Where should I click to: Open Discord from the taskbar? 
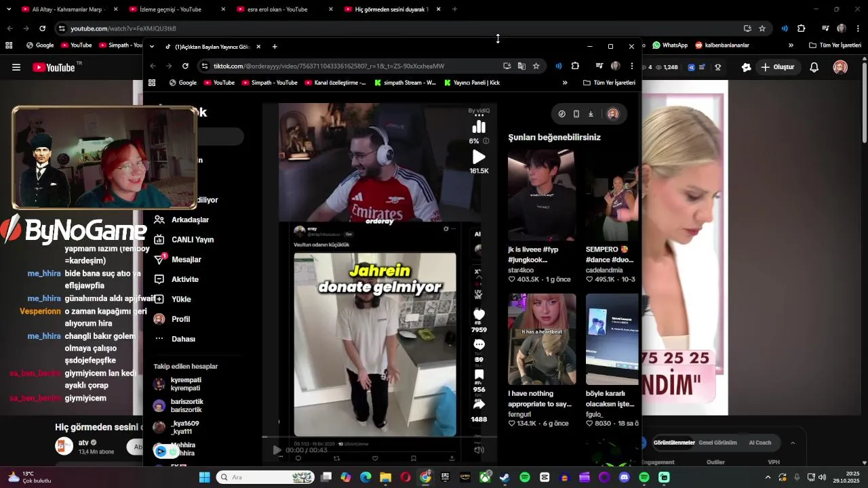[624, 477]
